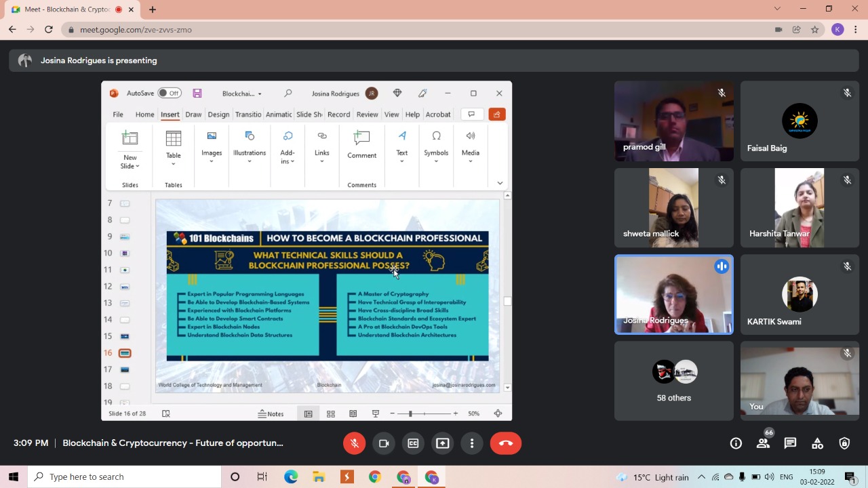This screenshot has width=868, height=488.
Task: Leave the call with red hangup button
Action: point(505,443)
